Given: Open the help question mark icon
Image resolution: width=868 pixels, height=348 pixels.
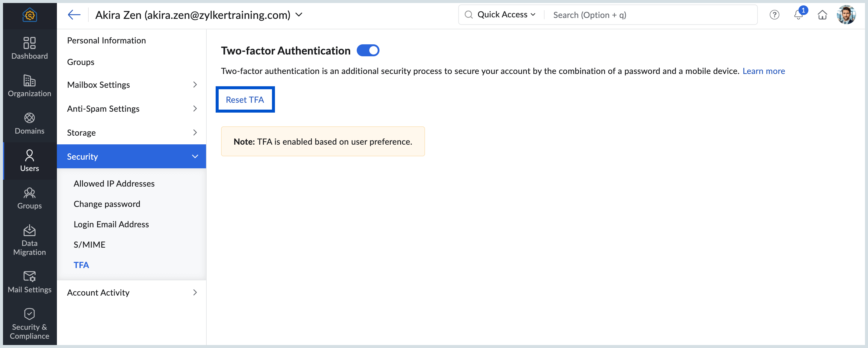Looking at the screenshot, I should coord(774,15).
